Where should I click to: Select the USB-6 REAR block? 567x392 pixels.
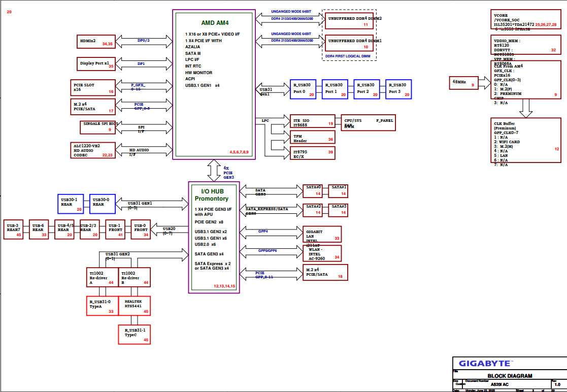(x=39, y=230)
